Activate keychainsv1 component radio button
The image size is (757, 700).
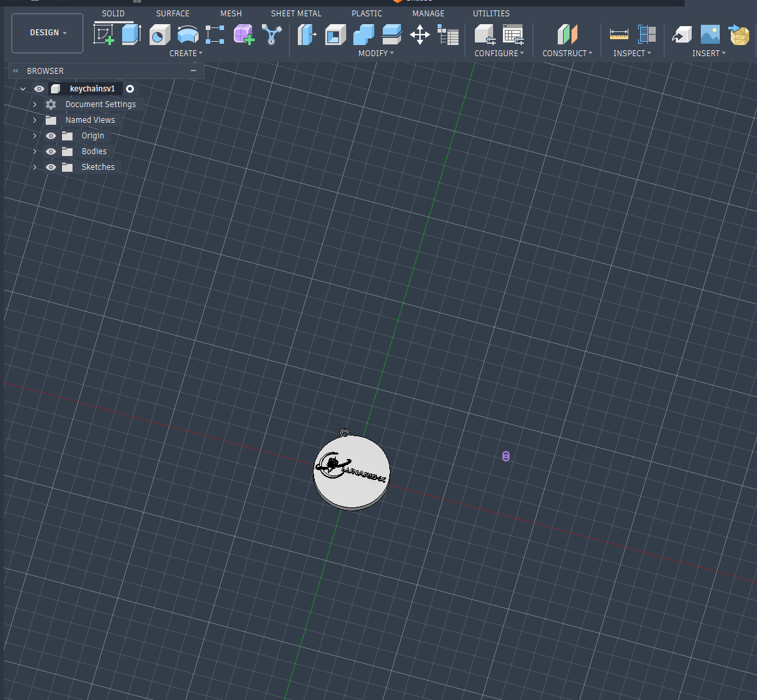(x=130, y=89)
